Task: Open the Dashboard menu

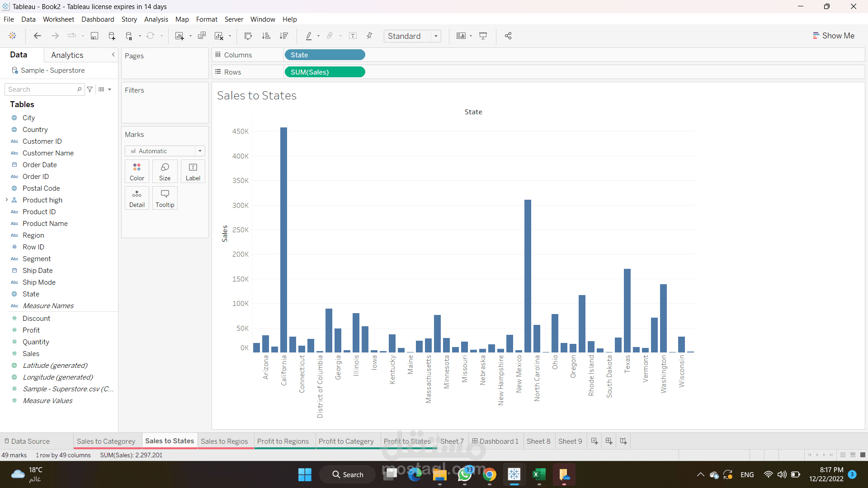Action: coord(98,19)
